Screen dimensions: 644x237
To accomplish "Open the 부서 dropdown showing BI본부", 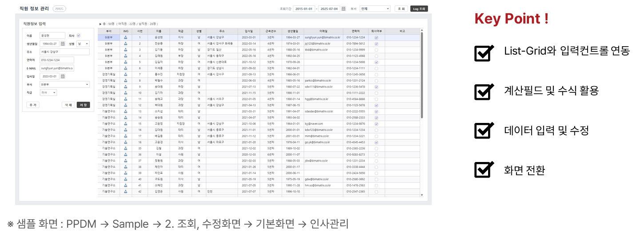I will (64, 84).
